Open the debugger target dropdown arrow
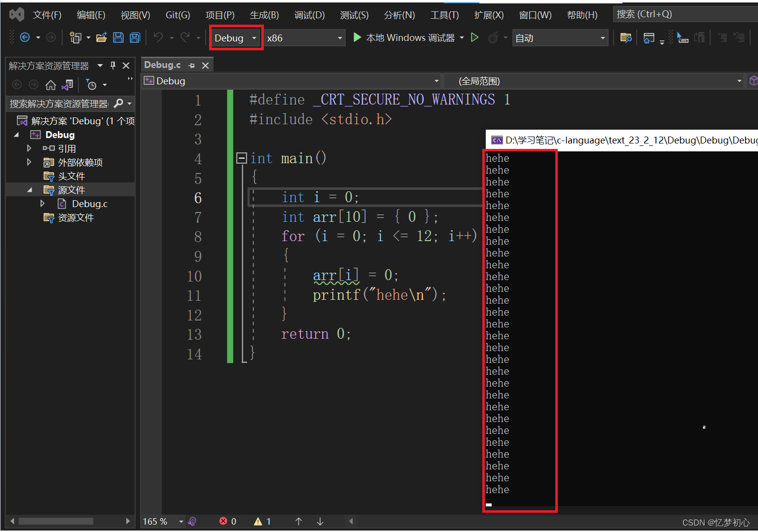The height and width of the screenshot is (532, 758). point(462,37)
